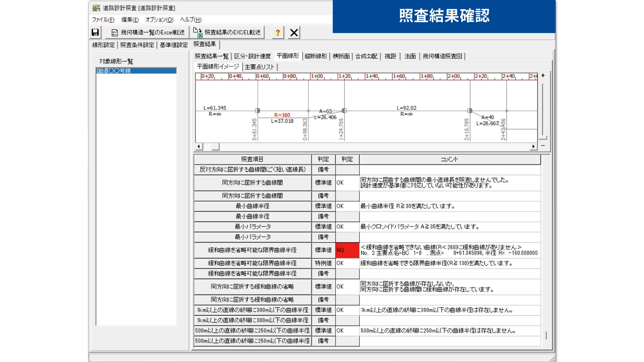The width and height of the screenshot is (644, 362).
Task: Click the question mark help icon
Action: click(x=278, y=32)
